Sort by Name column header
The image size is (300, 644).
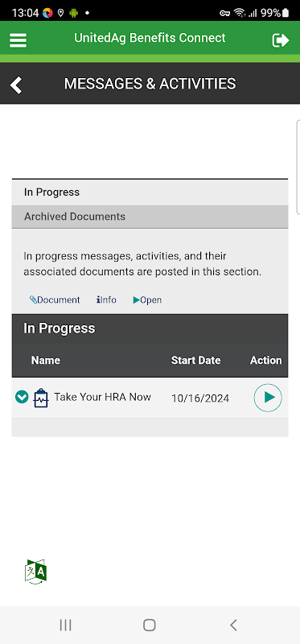pos(46,360)
